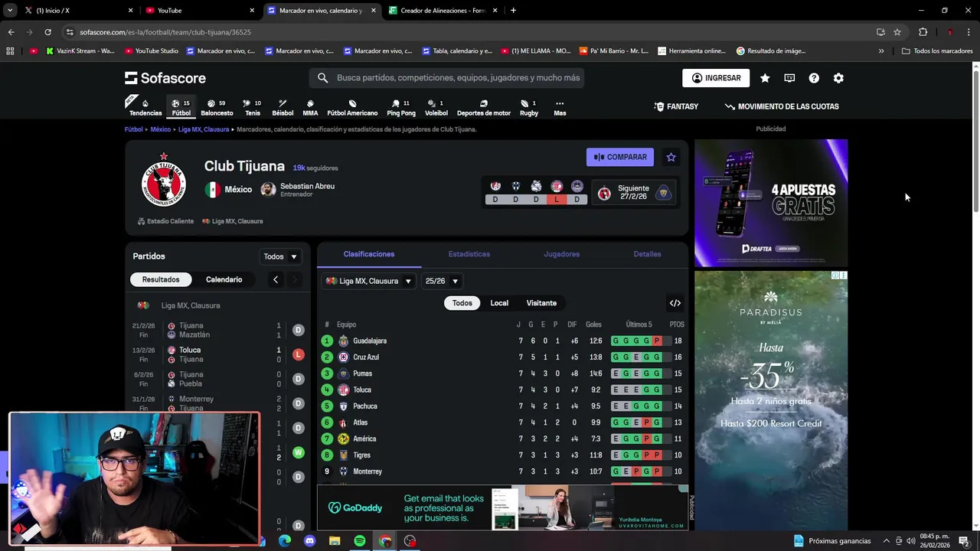980x551 pixels.
Task: Select the Clasificaciones tab
Action: (369, 254)
